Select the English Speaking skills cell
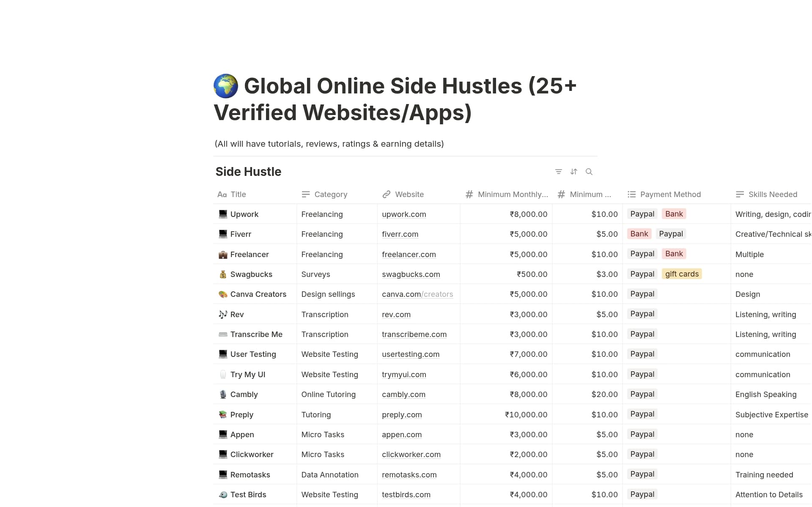812x507 pixels. 771,394
